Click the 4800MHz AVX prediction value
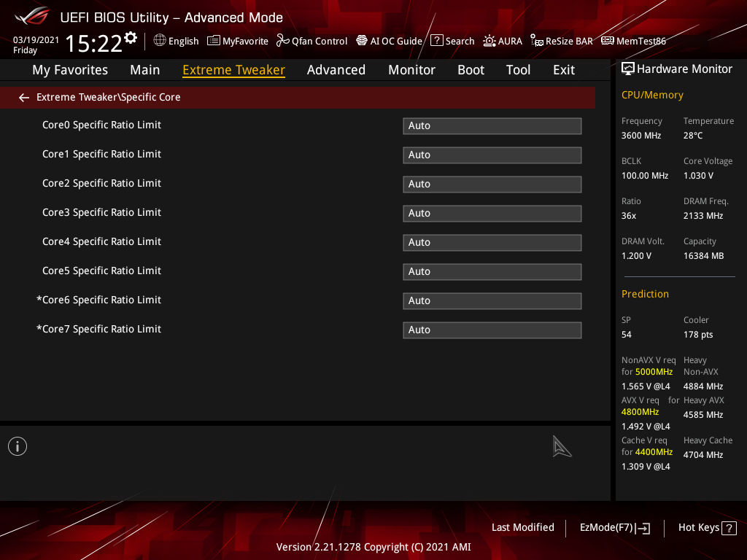The width and height of the screenshot is (747, 560). [640, 412]
